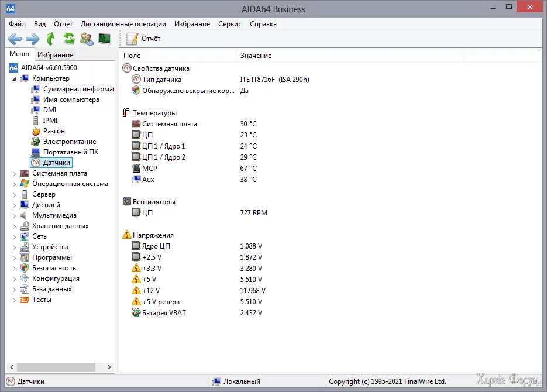Expand the Системная плата tree node
This screenshot has width=547, height=392.
[x=15, y=173]
